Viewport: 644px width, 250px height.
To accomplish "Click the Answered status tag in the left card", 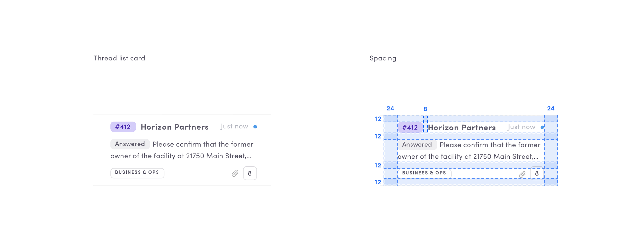I will pyautogui.click(x=130, y=144).
